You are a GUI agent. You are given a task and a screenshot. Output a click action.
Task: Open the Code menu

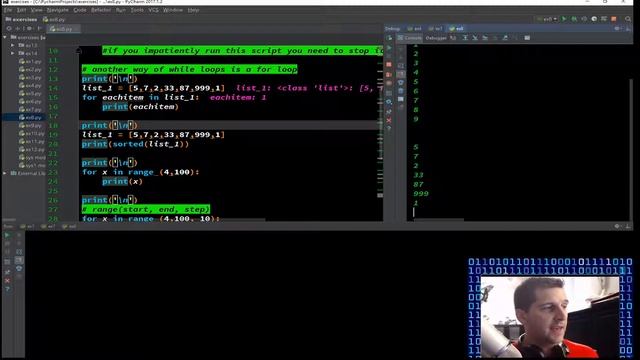point(80,10)
